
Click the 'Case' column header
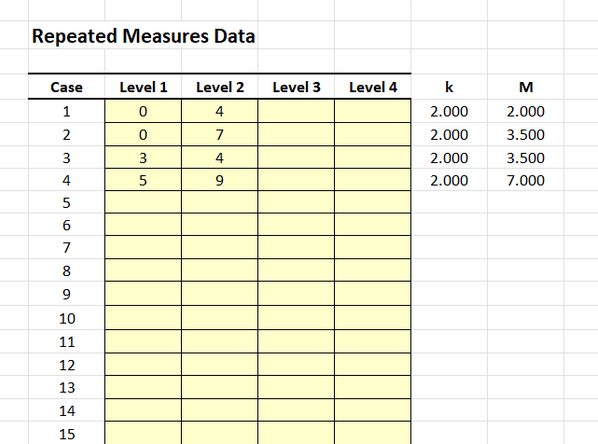66,87
